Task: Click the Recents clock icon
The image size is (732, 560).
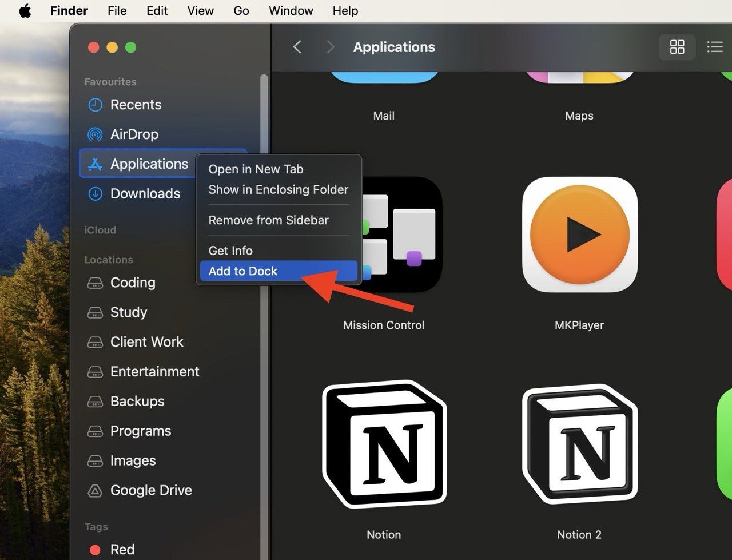Action: 95,105
